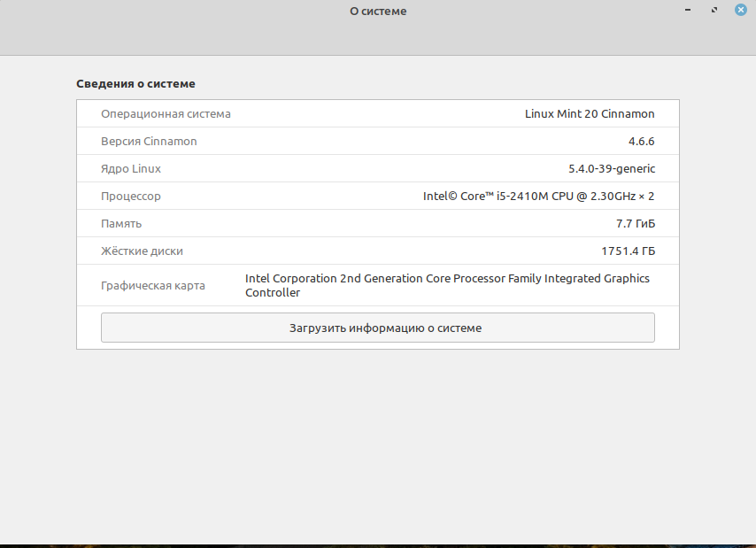Select kernel version 5.4.0-39-generic text
The width and height of the screenshot is (756, 548).
[612, 169]
